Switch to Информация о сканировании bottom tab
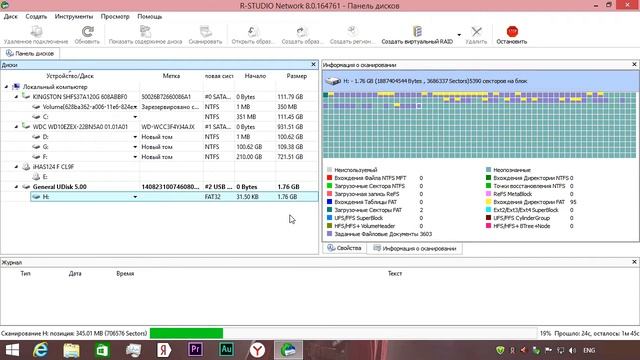Screen dimensions: 640x360 415,248
